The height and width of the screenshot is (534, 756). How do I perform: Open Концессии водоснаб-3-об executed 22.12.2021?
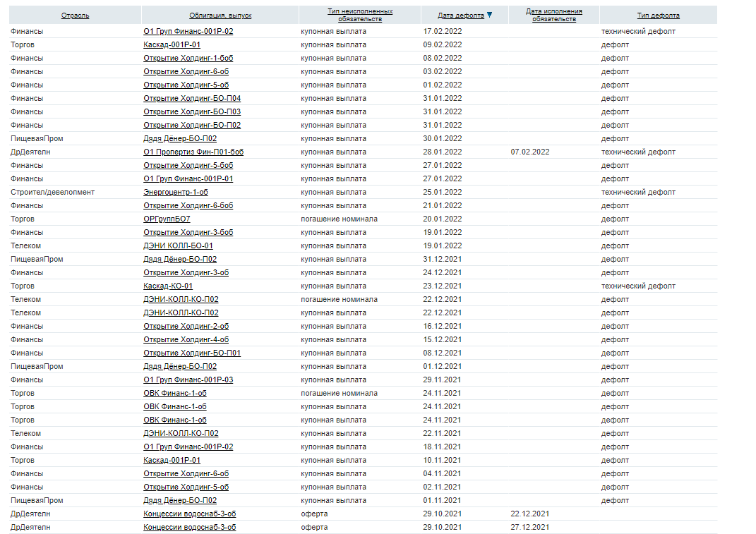click(189, 514)
